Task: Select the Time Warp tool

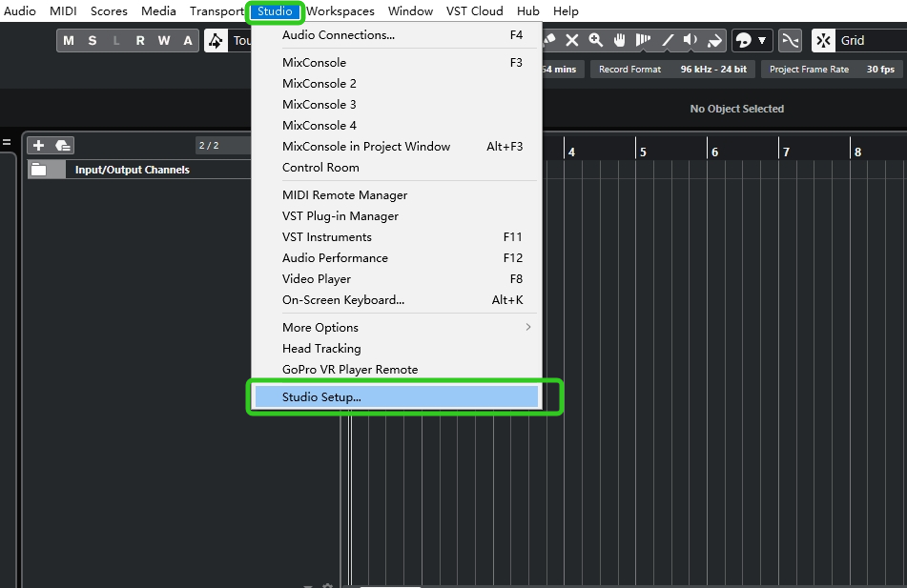Action: [x=643, y=40]
